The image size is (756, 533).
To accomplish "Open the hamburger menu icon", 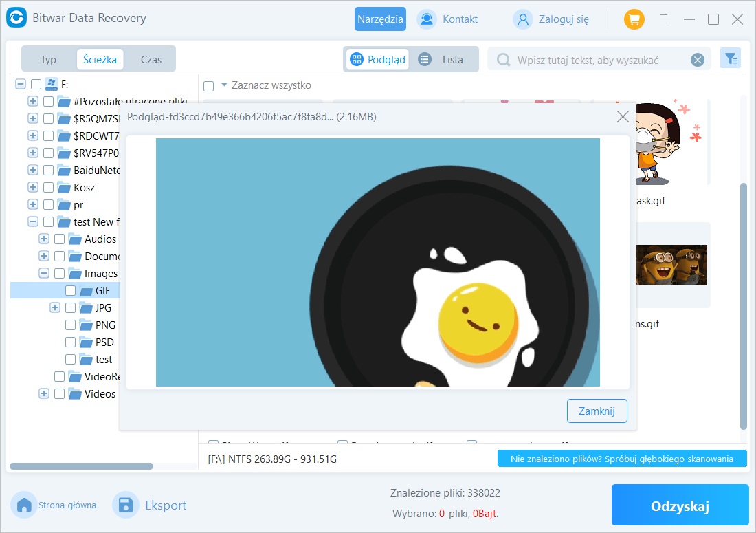I will (x=665, y=19).
